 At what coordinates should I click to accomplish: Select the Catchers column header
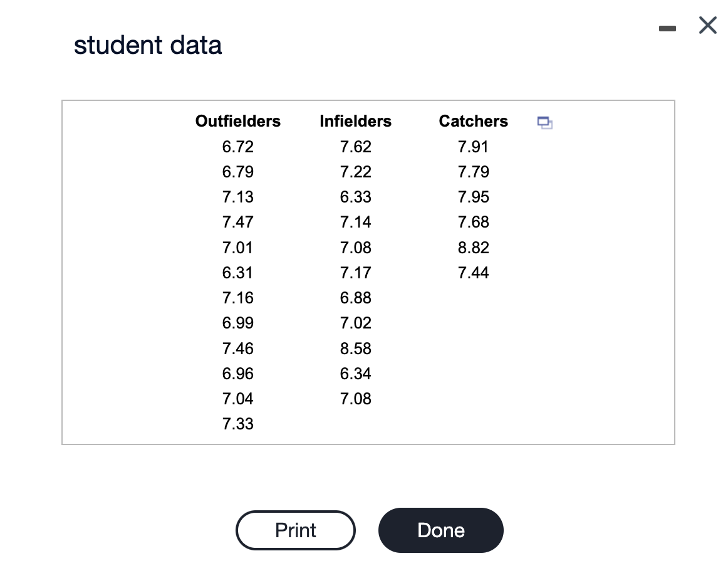(473, 121)
